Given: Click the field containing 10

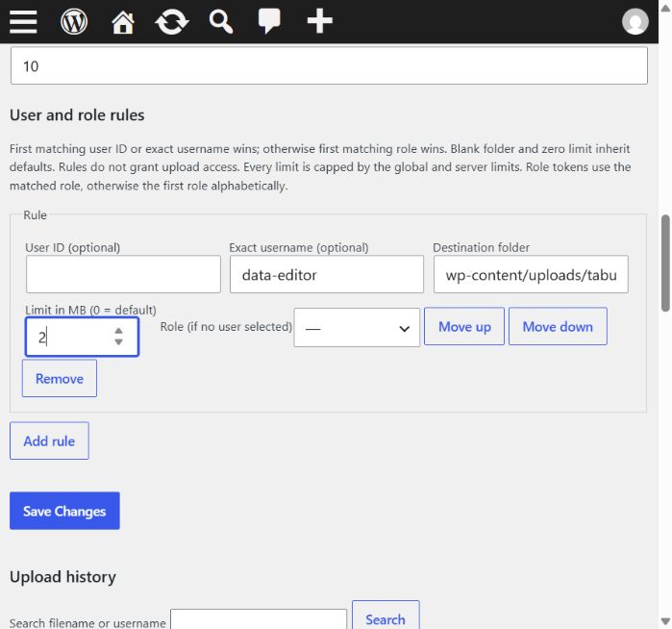Looking at the screenshot, I should tap(329, 65).
